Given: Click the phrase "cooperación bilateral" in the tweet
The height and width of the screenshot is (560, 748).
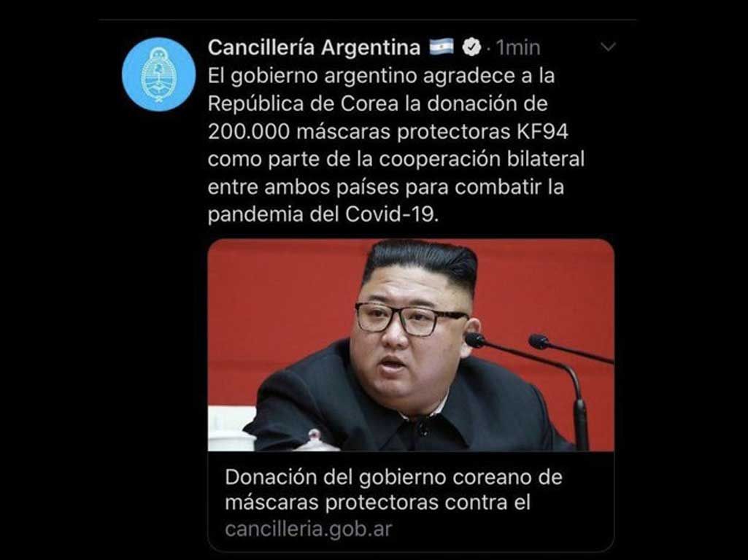Looking at the screenshot, I should coord(482,160).
